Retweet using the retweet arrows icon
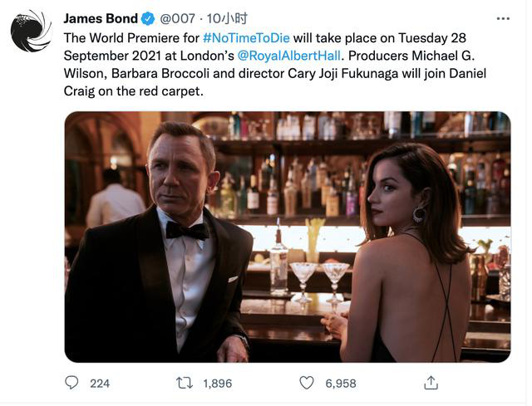 185,383
